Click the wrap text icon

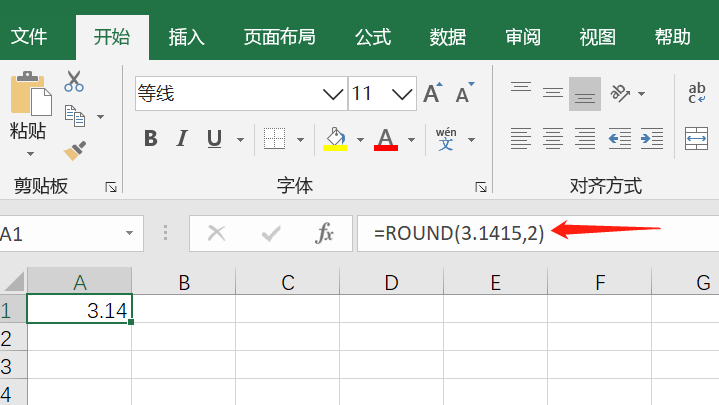[697, 94]
